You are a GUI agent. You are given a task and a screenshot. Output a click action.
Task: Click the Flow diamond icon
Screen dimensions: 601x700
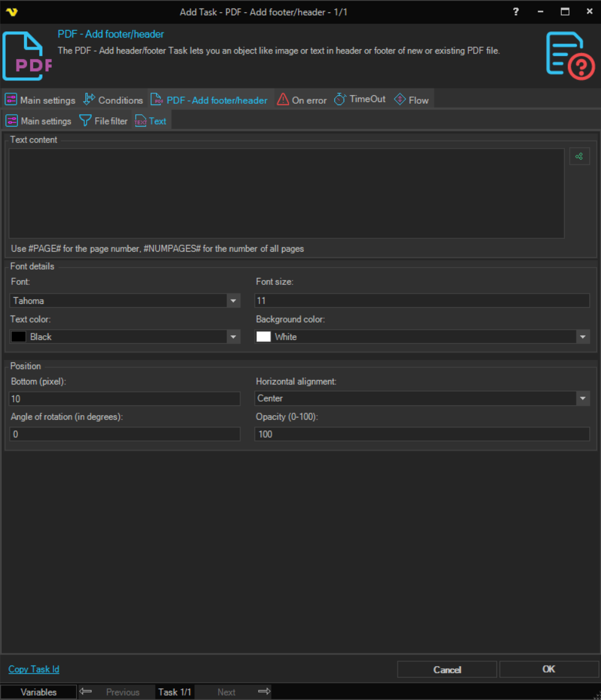pyautogui.click(x=399, y=99)
